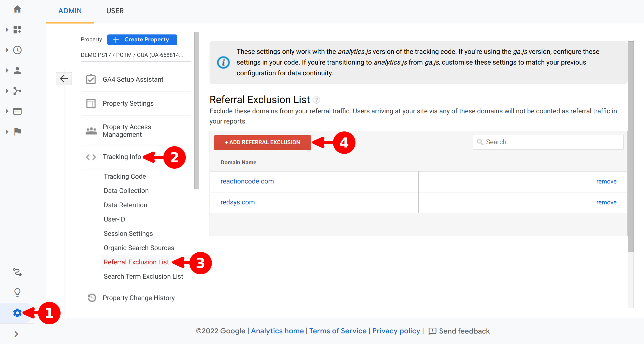Image resolution: width=644 pixels, height=344 pixels.
Task: Click the Referral Exclusion List help icon
Action: point(316,100)
